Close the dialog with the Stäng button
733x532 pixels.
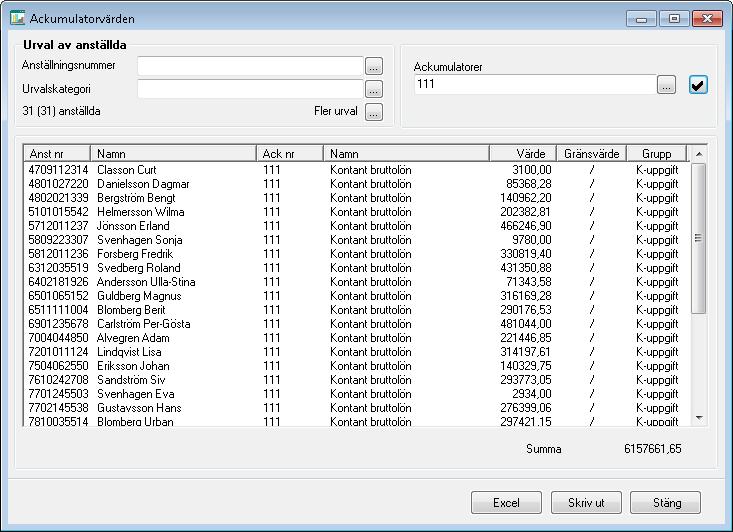666,503
